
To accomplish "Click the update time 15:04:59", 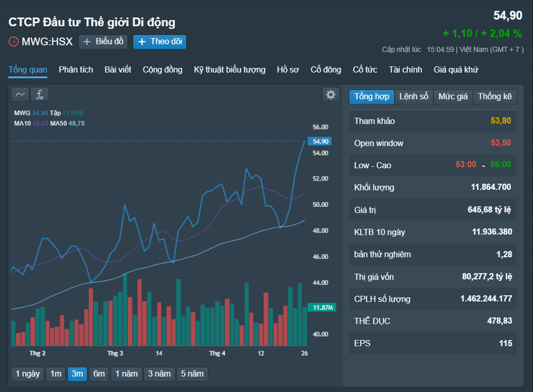I will point(440,49).
